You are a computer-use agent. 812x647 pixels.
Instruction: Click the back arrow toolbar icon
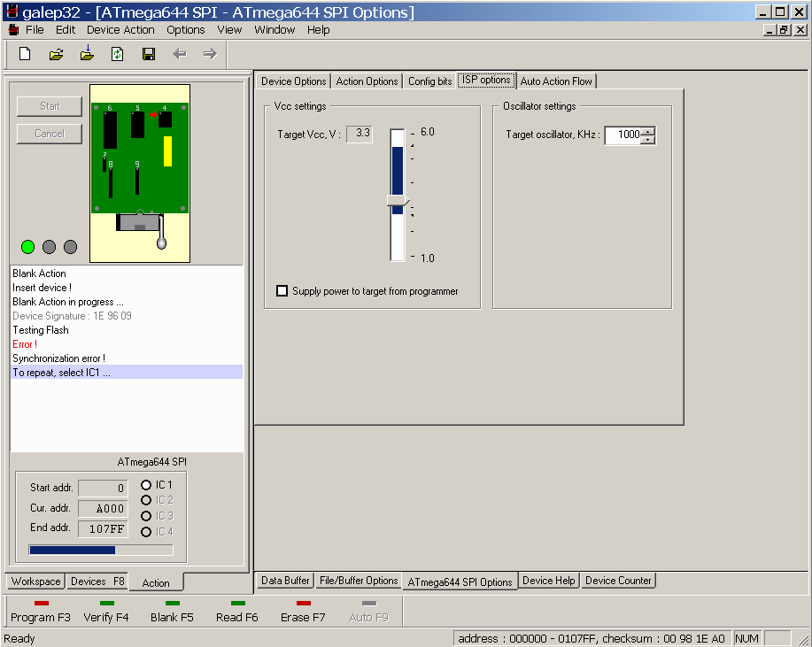(179, 54)
